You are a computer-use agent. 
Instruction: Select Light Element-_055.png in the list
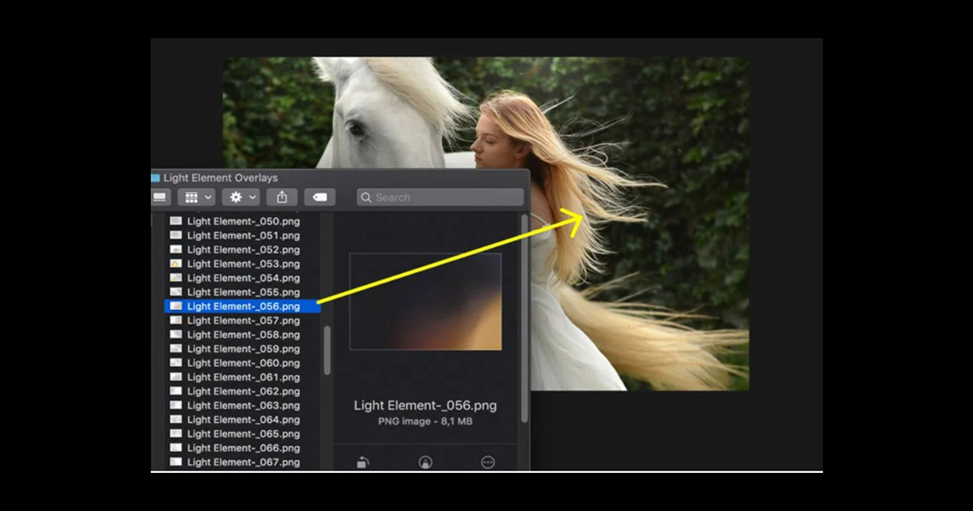pyautogui.click(x=243, y=292)
